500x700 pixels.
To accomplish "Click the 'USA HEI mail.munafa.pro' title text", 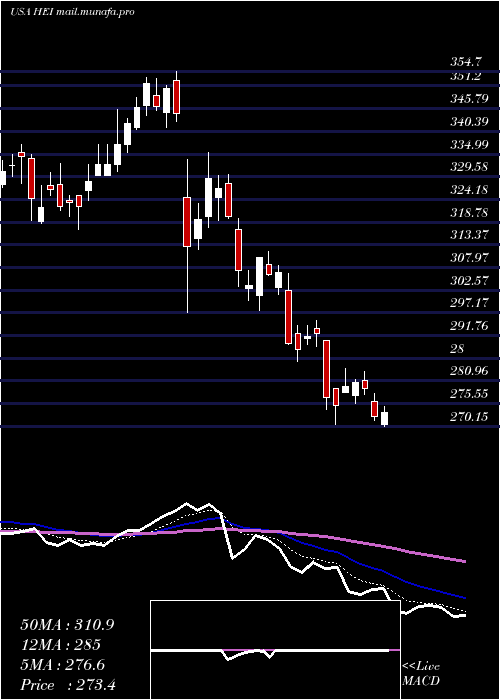I will coord(72,12).
